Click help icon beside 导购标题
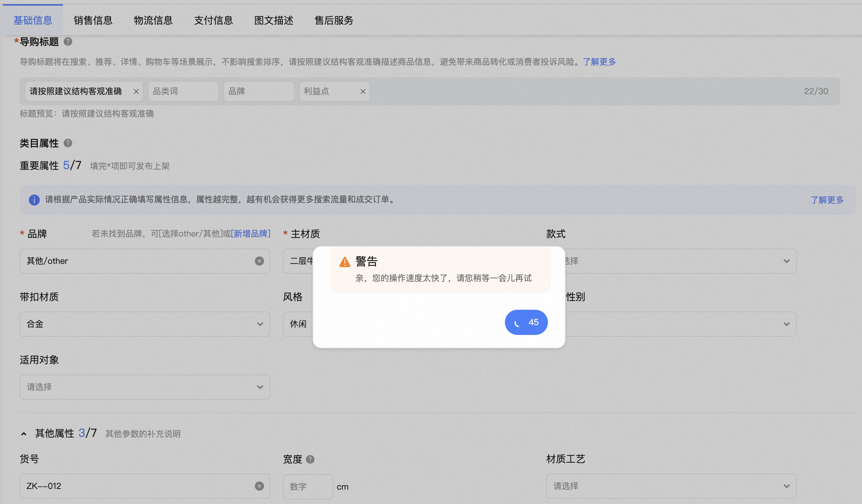Image resolution: width=862 pixels, height=504 pixels. click(68, 42)
